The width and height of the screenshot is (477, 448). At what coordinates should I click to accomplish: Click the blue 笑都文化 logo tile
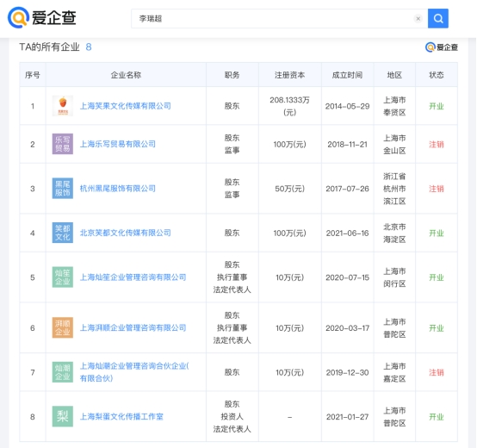tap(63, 233)
